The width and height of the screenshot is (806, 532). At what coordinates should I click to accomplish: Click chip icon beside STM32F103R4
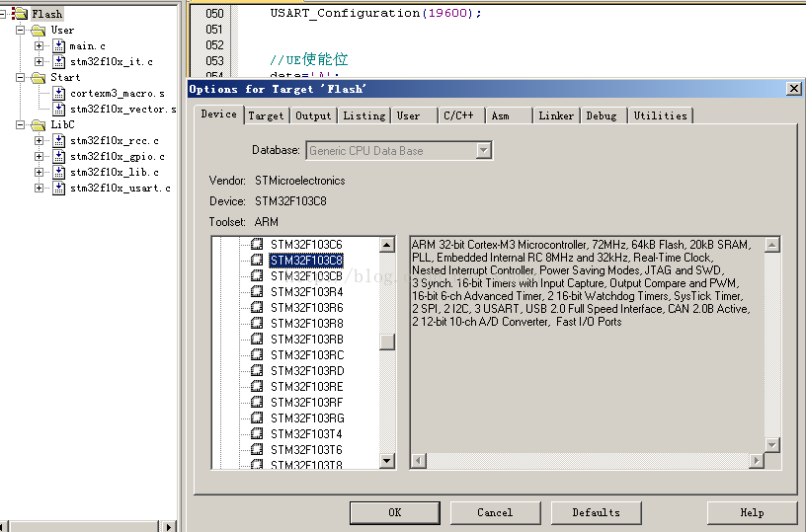pos(257,292)
